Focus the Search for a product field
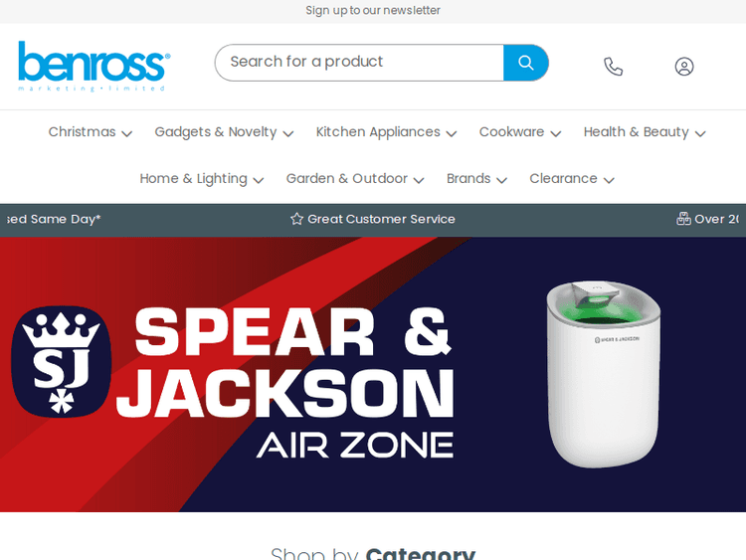The image size is (746, 560). click(x=359, y=63)
